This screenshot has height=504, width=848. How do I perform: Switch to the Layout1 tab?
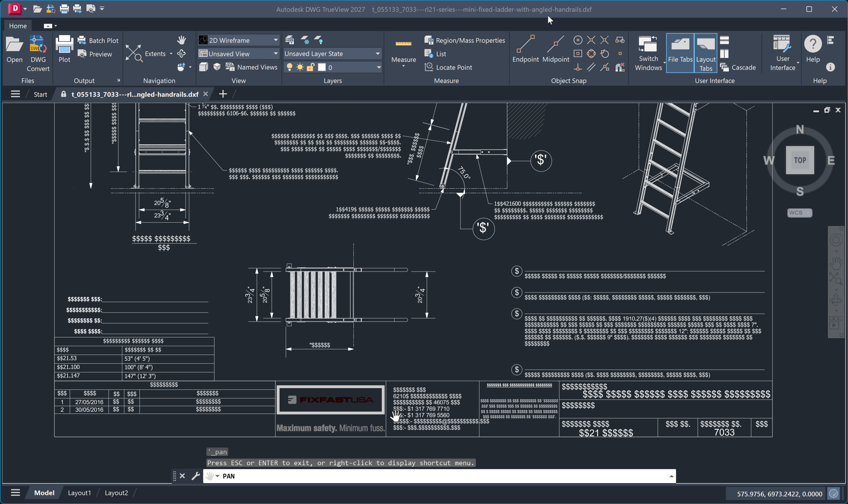point(79,492)
